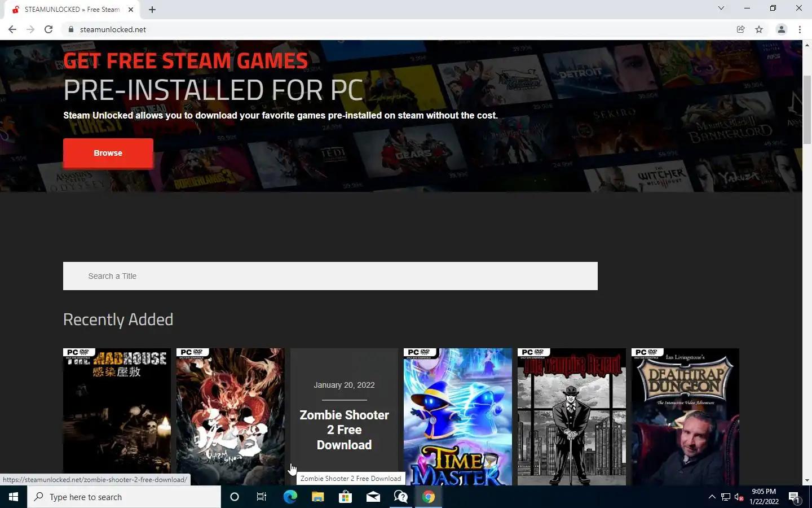Open the Windows Start menu
This screenshot has height=508, width=812.
click(14, 497)
